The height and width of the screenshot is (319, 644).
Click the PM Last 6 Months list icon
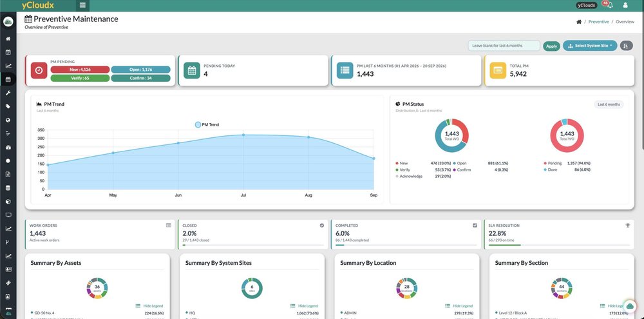point(345,70)
